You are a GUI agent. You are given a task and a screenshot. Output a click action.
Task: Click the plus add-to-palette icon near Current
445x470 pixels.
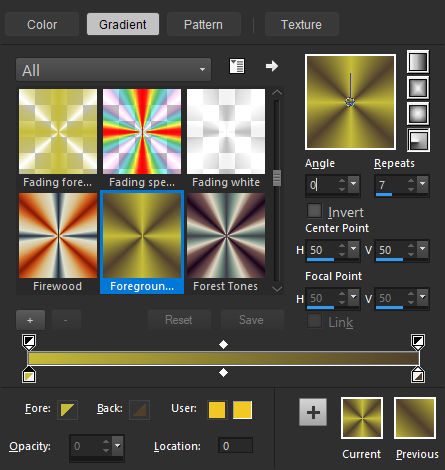tap(313, 412)
